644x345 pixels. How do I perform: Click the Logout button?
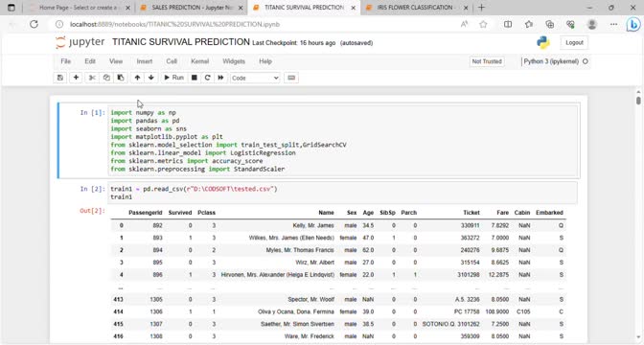pos(574,43)
